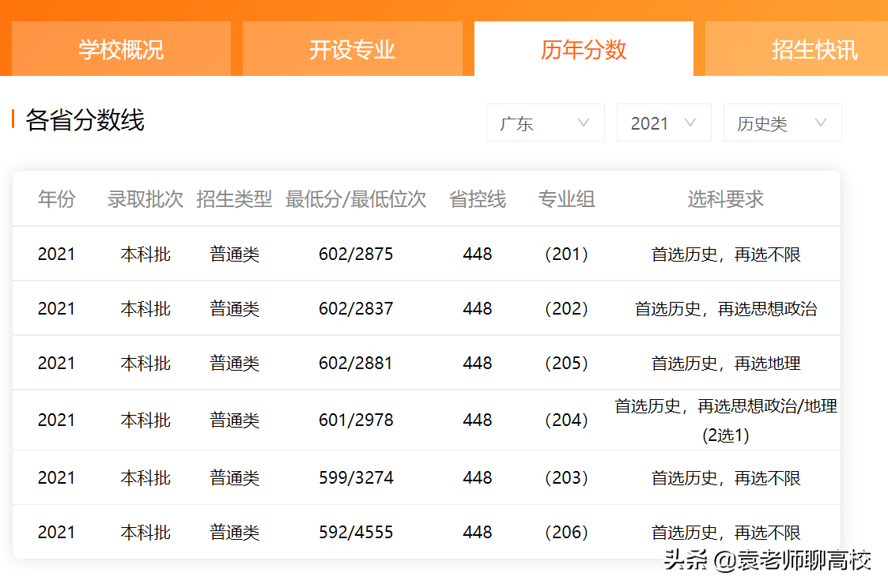Click the 选科要求 column header
888x588 pixels.
click(x=724, y=199)
